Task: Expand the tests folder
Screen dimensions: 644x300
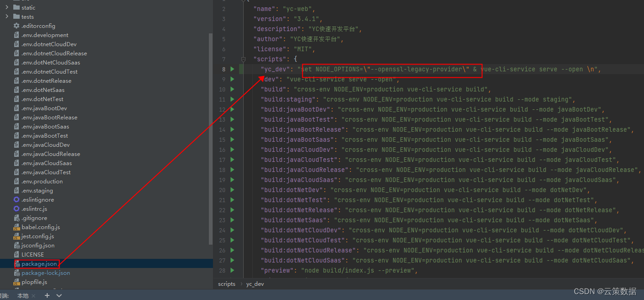Action: (7, 16)
